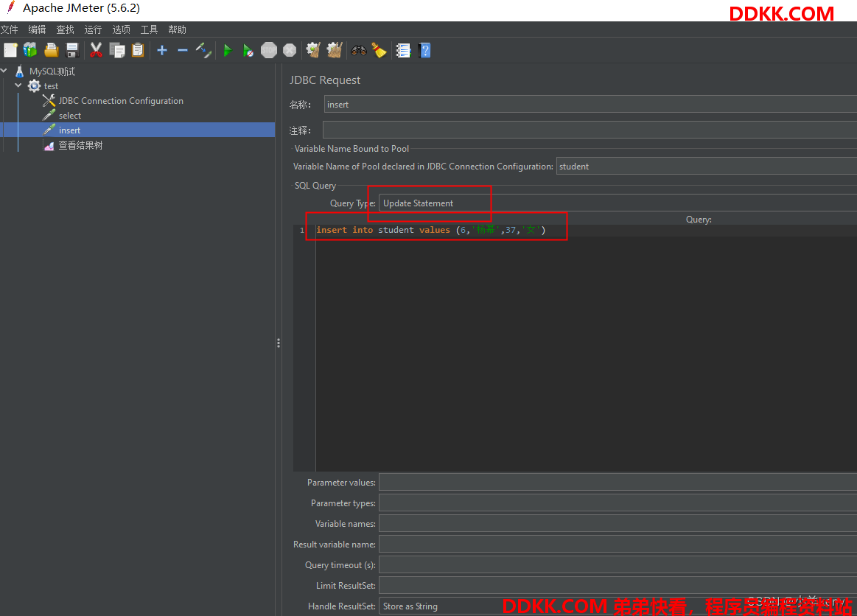Save the test plan with the disk icon
This screenshot has height=616, width=857.
click(x=72, y=50)
